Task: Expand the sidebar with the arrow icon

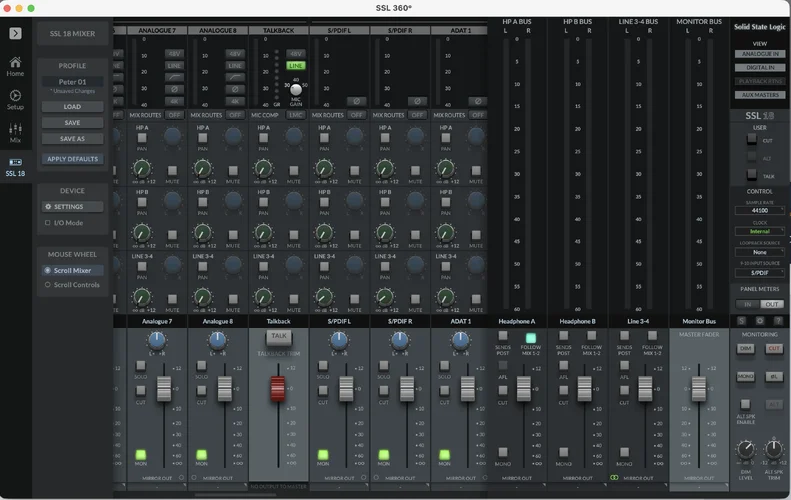Action: pyautogui.click(x=15, y=33)
